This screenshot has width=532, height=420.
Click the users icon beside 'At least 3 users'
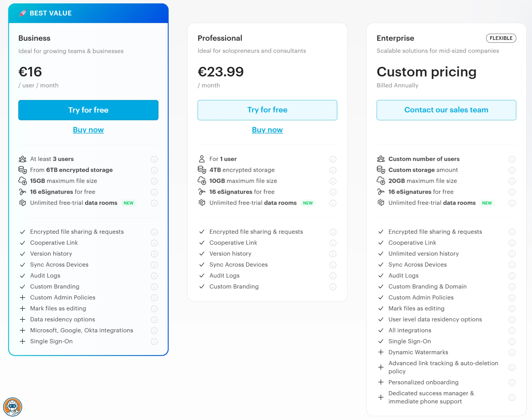click(22, 159)
